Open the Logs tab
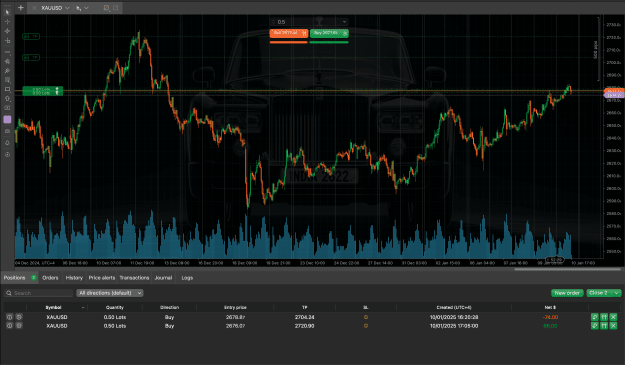 (187, 278)
